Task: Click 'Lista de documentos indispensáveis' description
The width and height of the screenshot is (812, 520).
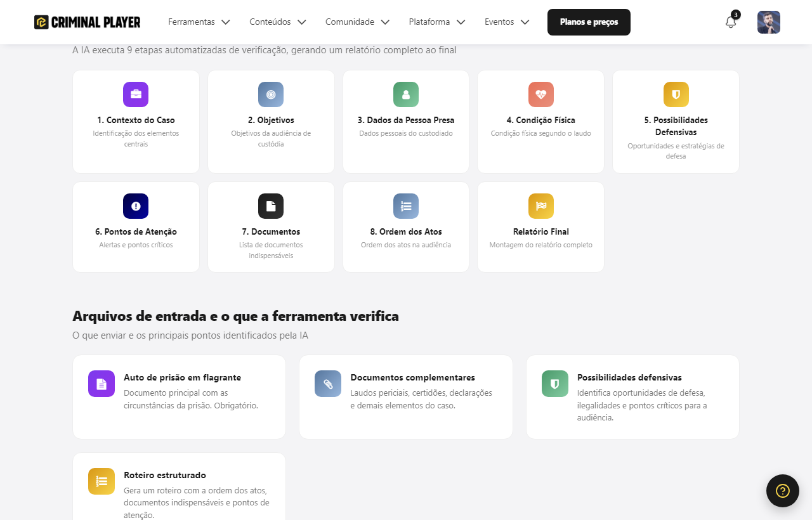Action: pos(271,250)
